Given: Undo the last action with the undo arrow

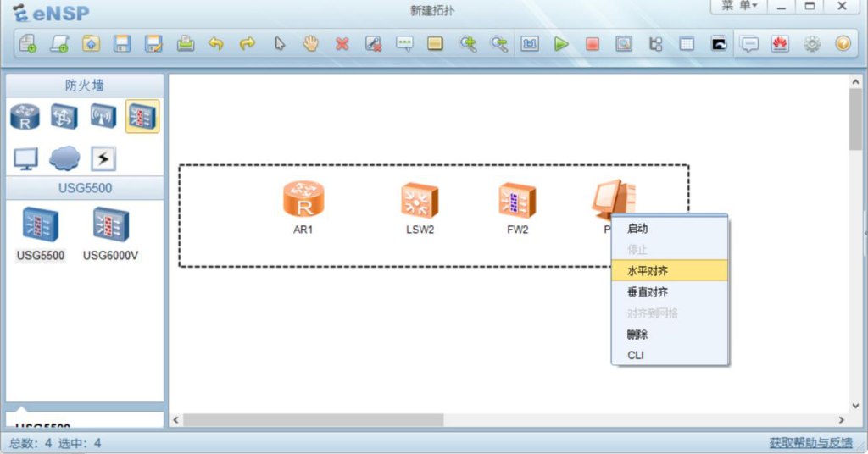Looking at the screenshot, I should pyautogui.click(x=216, y=44).
